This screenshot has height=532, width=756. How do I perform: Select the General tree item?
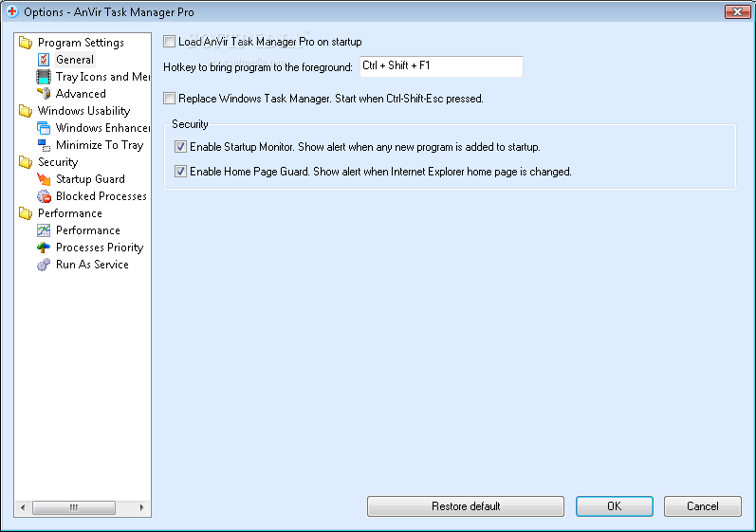(75, 60)
